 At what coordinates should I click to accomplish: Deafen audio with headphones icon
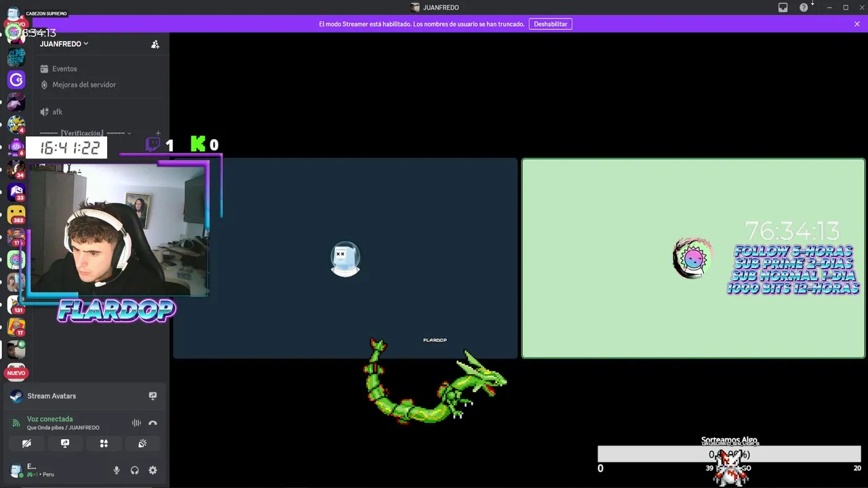click(134, 470)
